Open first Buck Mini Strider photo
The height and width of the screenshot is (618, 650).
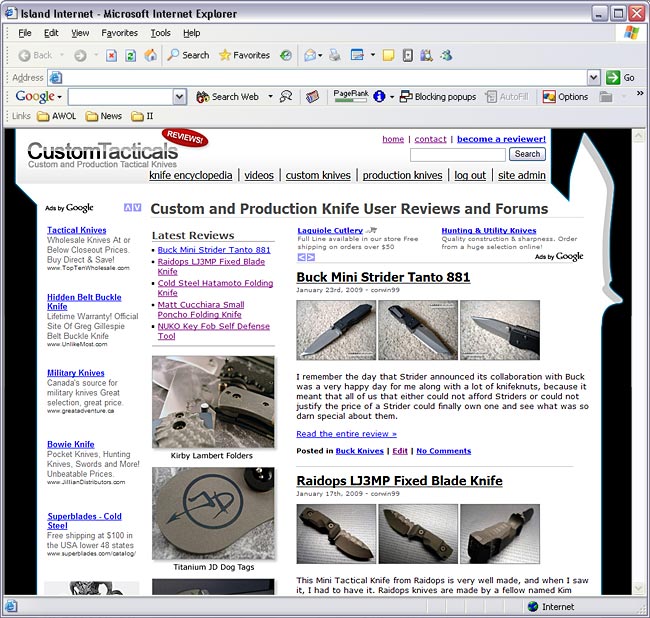[x=336, y=330]
